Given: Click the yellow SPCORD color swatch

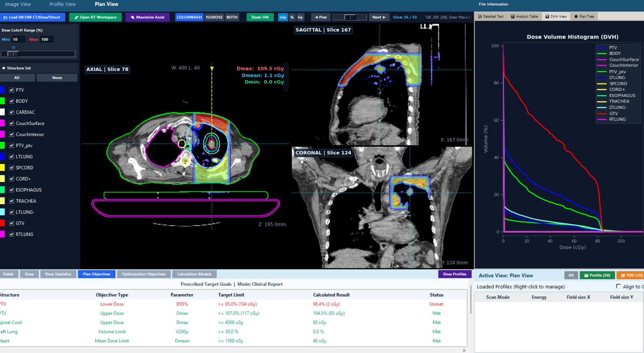Looking at the screenshot, I should click(x=2, y=168).
